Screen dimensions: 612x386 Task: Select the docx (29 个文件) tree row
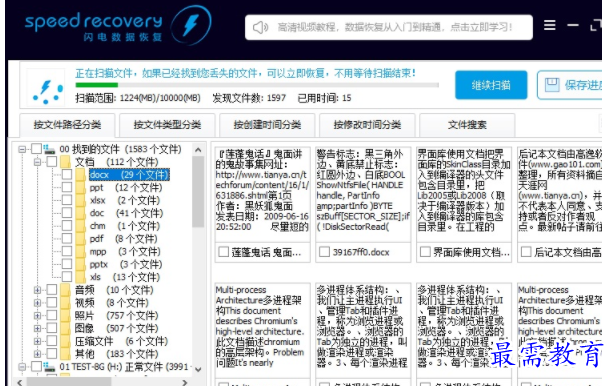pyautogui.click(x=129, y=174)
